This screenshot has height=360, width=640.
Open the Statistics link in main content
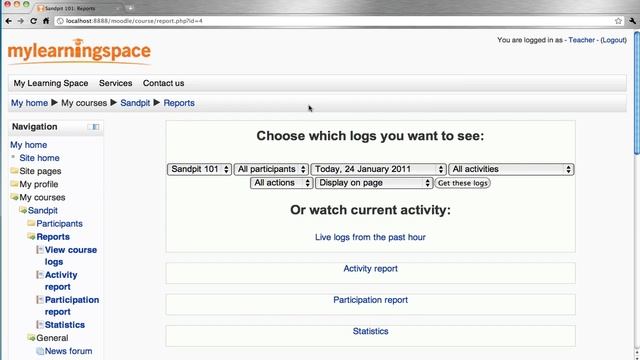371,331
